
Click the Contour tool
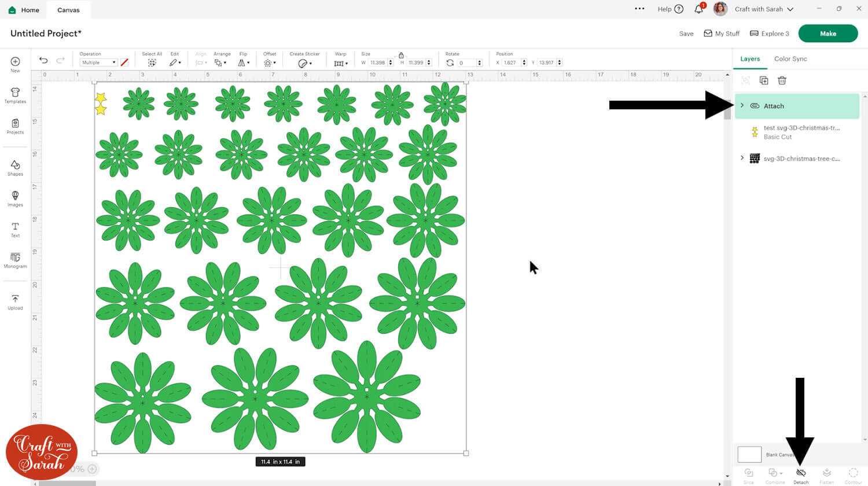[853, 476]
